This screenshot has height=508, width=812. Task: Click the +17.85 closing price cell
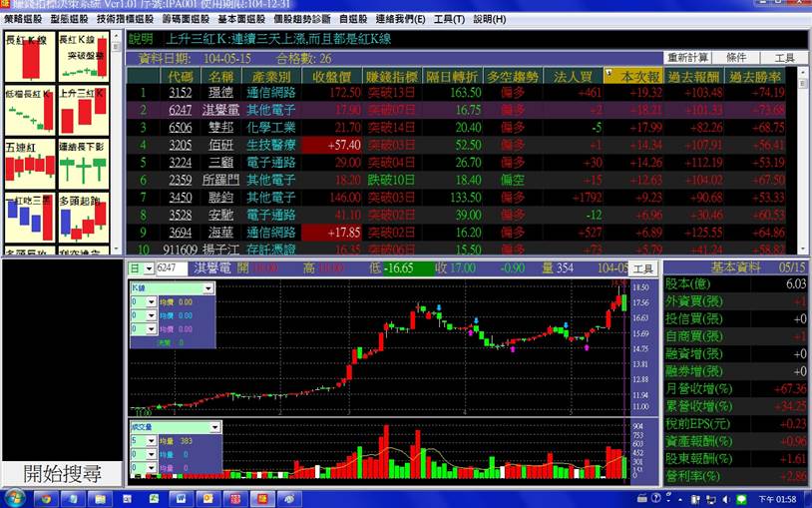(x=331, y=233)
